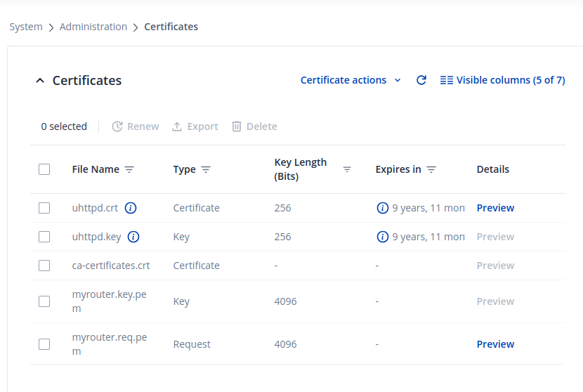Viewport: 583px width, 392px height.
Task: Preview the uhttpd.crt certificate
Action: [x=495, y=208]
